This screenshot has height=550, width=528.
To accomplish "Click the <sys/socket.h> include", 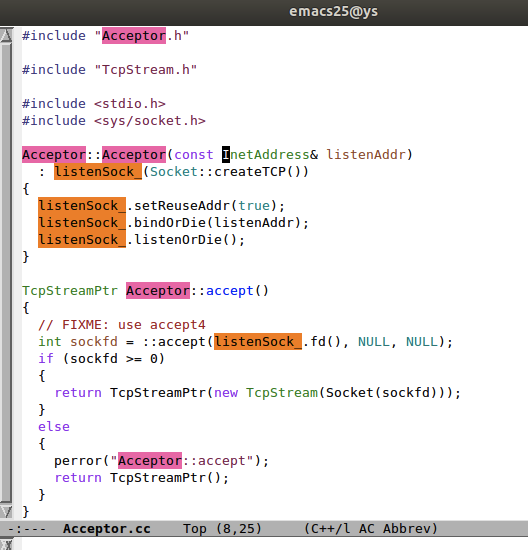I will (x=150, y=121).
